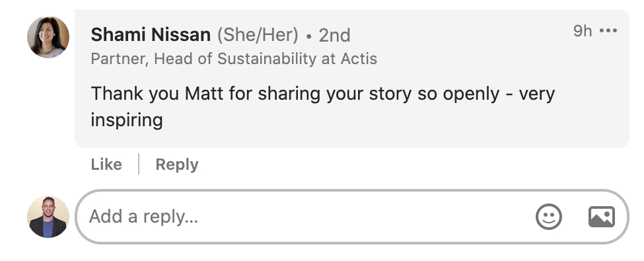Screen dimensions: 644x261
Task: Open Shami Nissan's profile photo
Action: (48, 37)
